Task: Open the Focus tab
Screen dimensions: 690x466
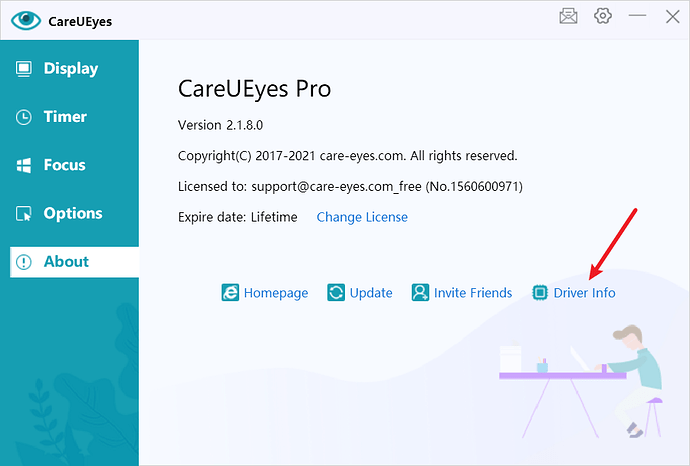Action: 64,165
